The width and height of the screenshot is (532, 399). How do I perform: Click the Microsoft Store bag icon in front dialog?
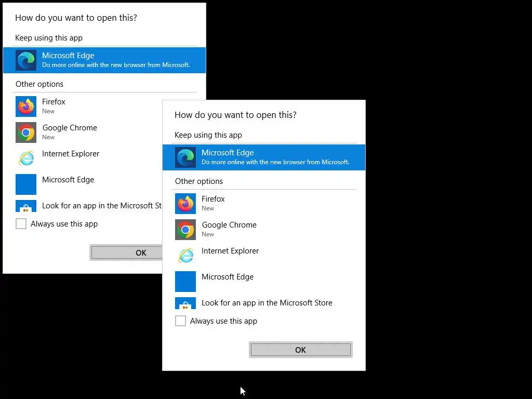pyautogui.click(x=185, y=303)
